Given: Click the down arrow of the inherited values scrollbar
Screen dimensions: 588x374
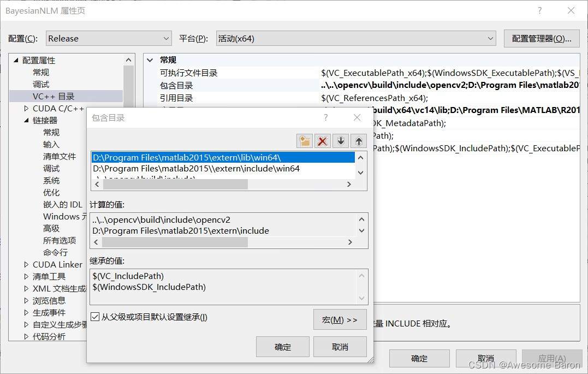Looking at the screenshot, I should (x=361, y=297).
